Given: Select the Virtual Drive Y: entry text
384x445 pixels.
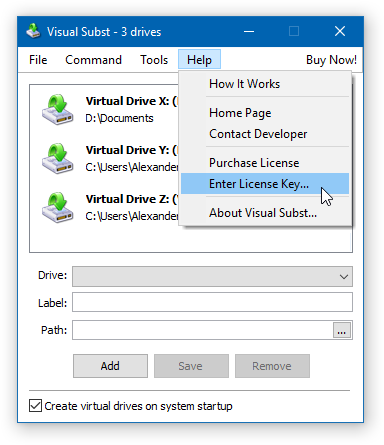Looking at the screenshot, I should click(132, 150).
